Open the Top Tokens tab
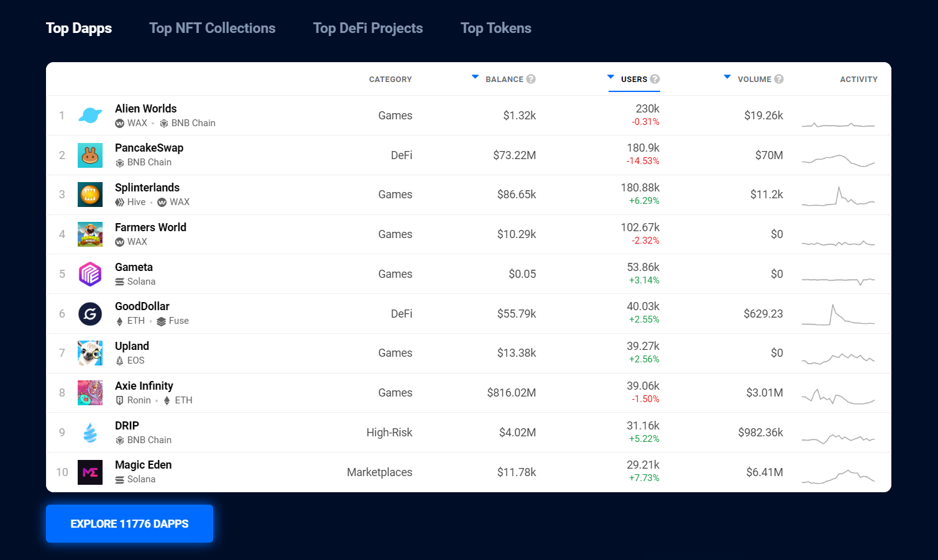This screenshot has height=560, width=938. point(496,28)
